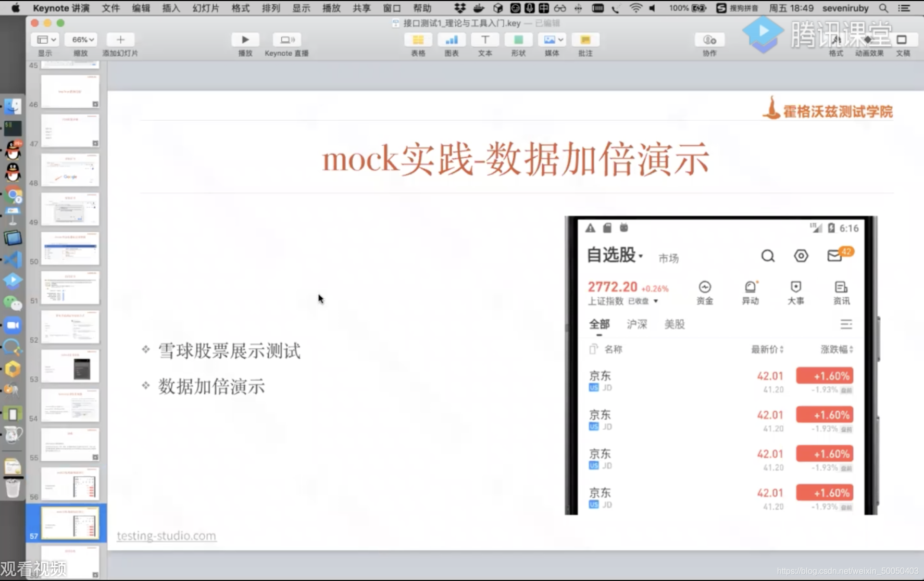Open the 格式 menu in the menu bar
Image resolution: width=924 pixels, height=581 pixels.
click(241, 8)
